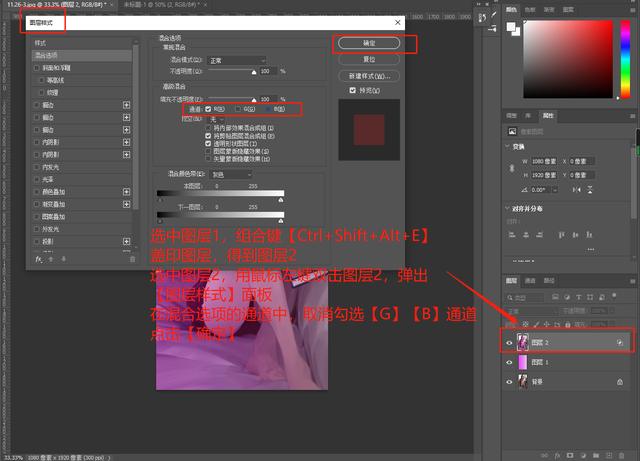Toggle the 预览 (Preview) checkbox
Viewport: 640px width, 461px height.
point(352,90)
